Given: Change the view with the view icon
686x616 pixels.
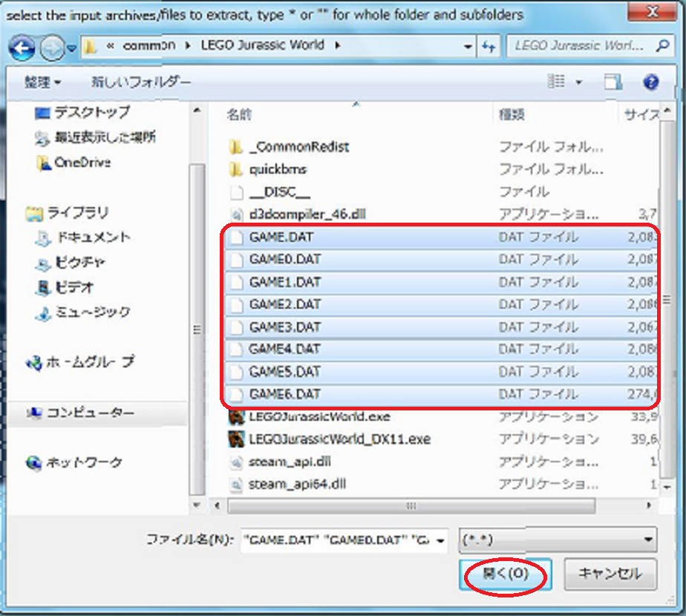Looking at the screenshot, I should tap(556, 82).
